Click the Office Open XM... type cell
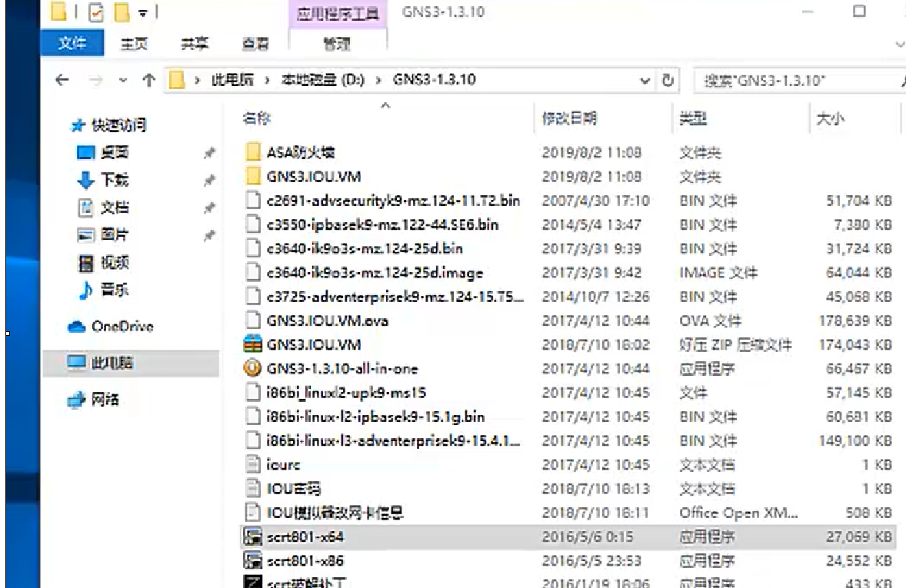Image resolution: width=906 pixels, height=588 pixels. pos(738,513)
